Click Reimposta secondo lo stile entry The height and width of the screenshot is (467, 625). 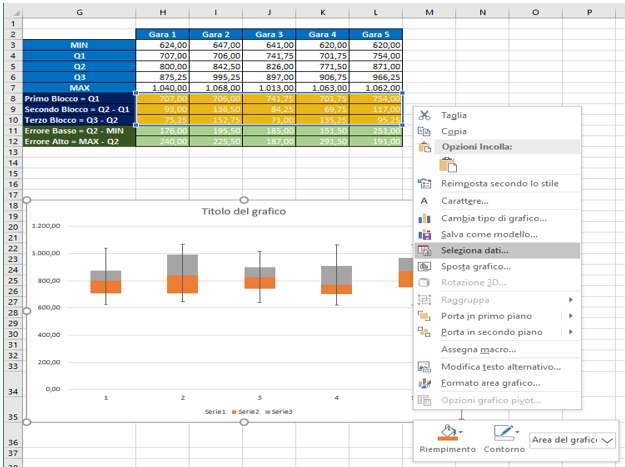tap(499, 184)
